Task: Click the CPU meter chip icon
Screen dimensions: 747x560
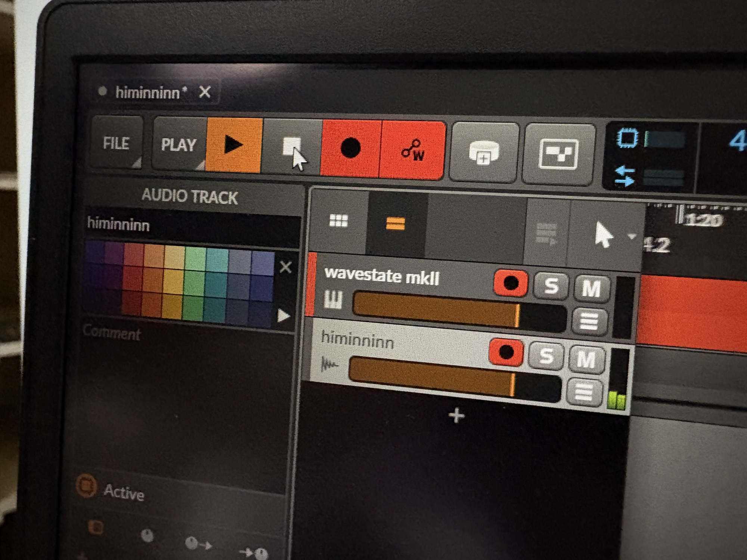Action: point(627,138)
